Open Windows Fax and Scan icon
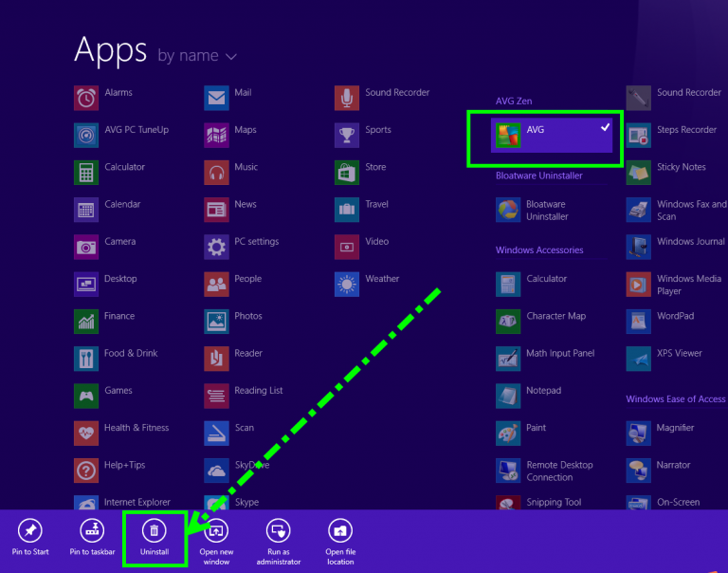Screen dimensions: 728x573 pyautogui.click(x=638, y=210)
